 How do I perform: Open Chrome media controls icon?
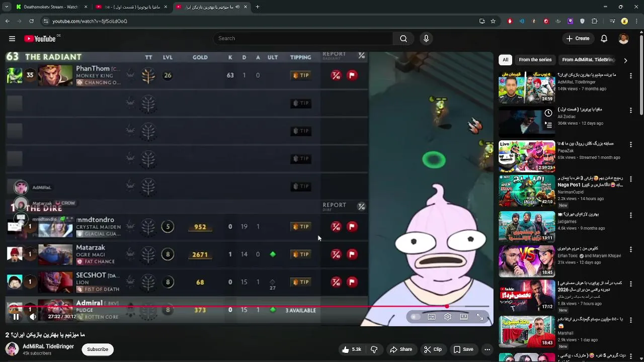tap(612, 21)
